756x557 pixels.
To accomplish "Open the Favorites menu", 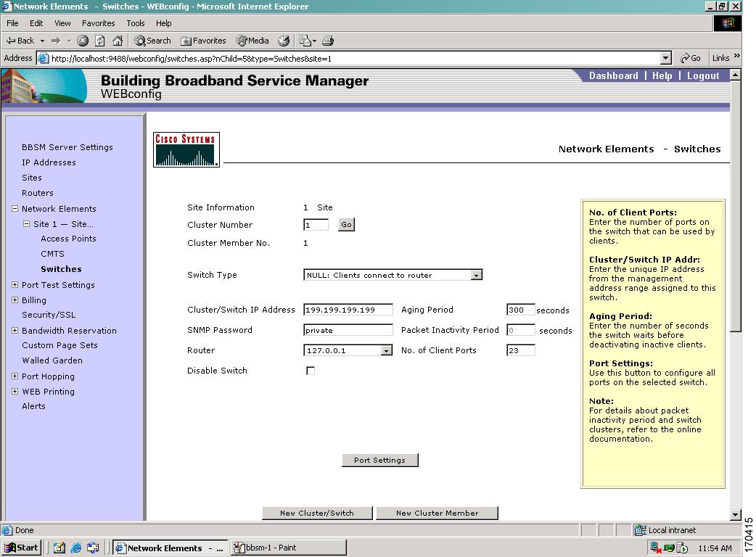I will pos(99,23).
